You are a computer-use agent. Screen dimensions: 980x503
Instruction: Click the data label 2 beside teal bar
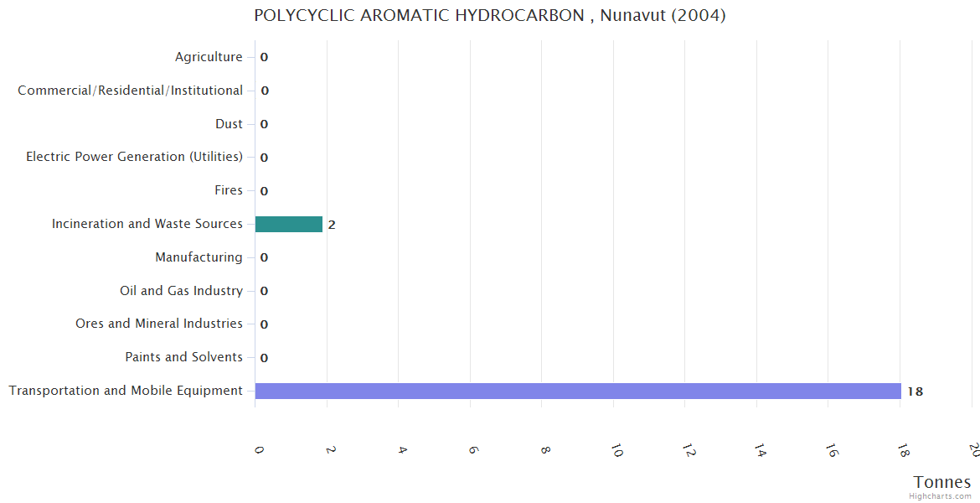click(x=332, y=225)
